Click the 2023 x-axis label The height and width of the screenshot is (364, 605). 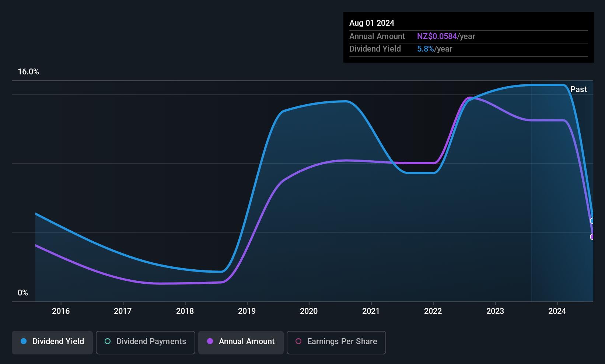click(495, 311)
